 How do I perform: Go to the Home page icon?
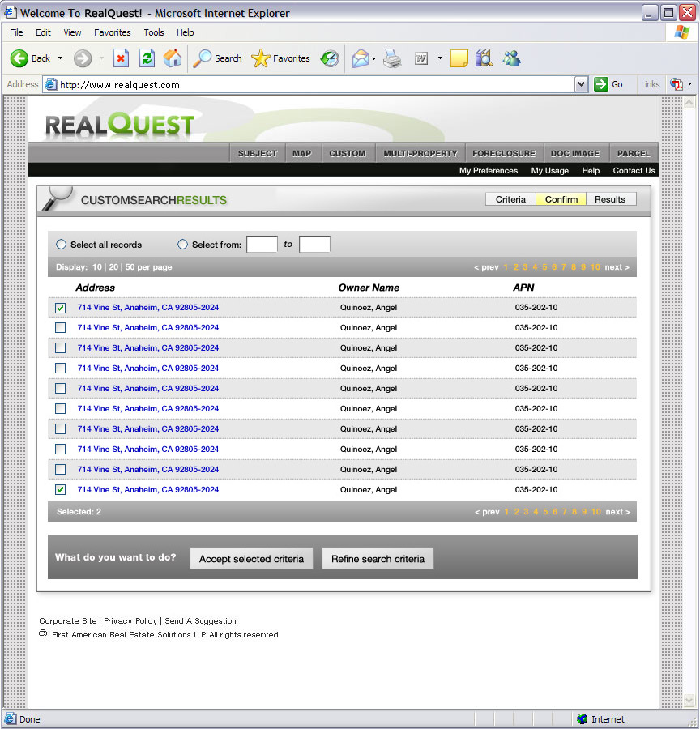[173, 58]
